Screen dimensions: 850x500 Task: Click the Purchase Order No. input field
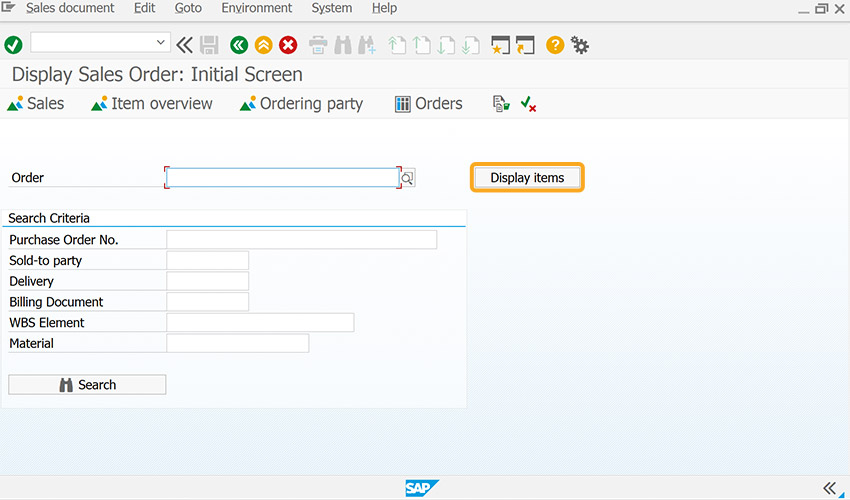coord(301,240)
